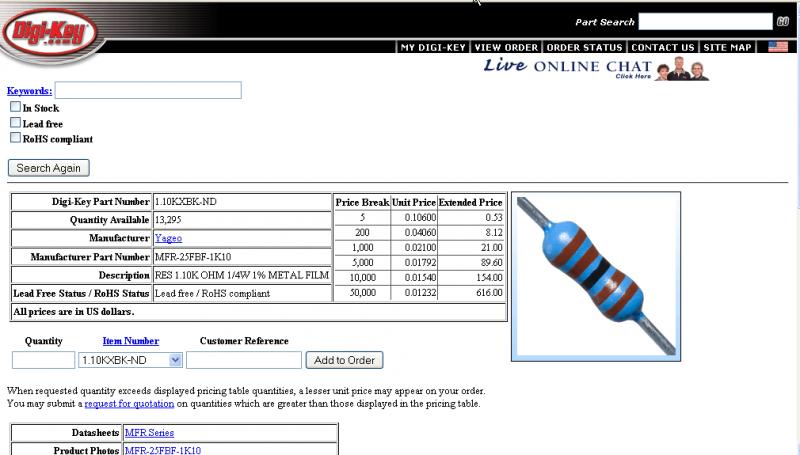This screenshot has width=800, height=455.
Task: Toggle the RoHS compliant checkbox
Action: click(x=15, y=138)
